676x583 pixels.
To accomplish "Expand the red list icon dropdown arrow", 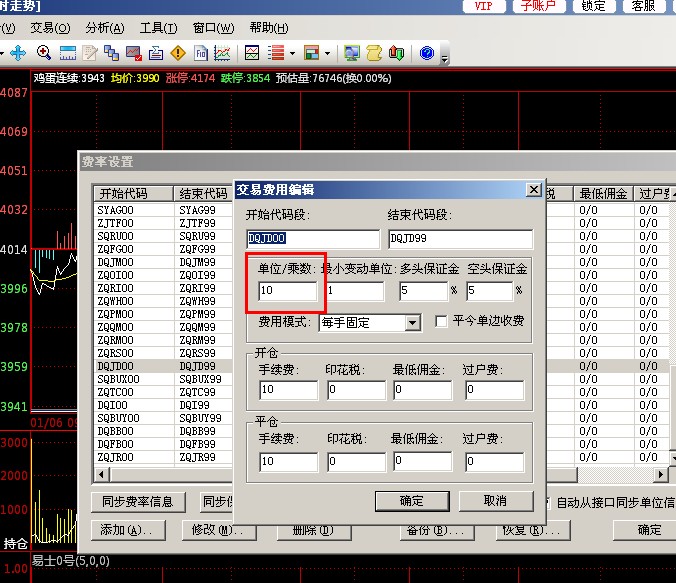I will [x=291, y=52].
